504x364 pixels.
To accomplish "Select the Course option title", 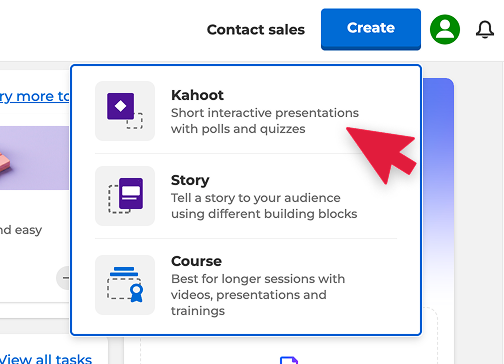I will [196, 261].
